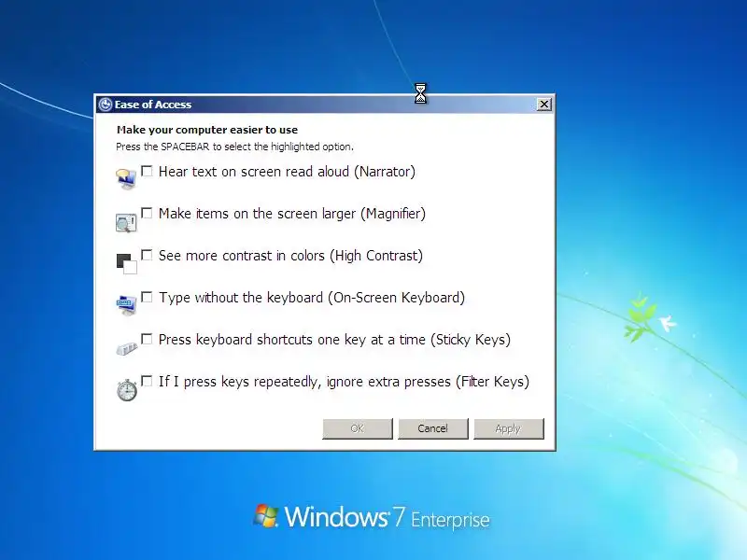Click the Magnifier icon
The image size is (747, 560).
coord(126,222)
